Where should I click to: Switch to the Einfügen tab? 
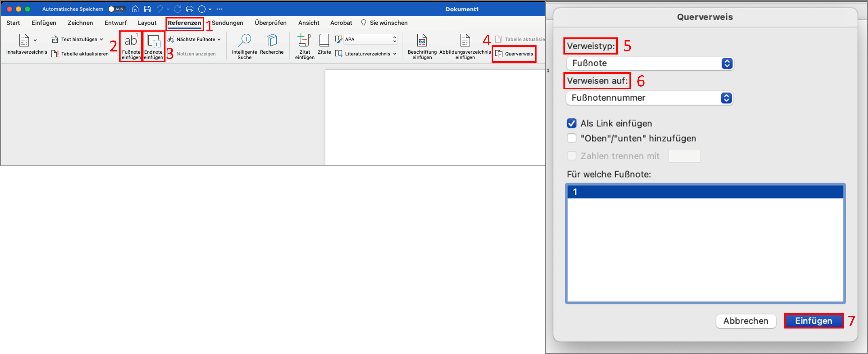[44, 23]
